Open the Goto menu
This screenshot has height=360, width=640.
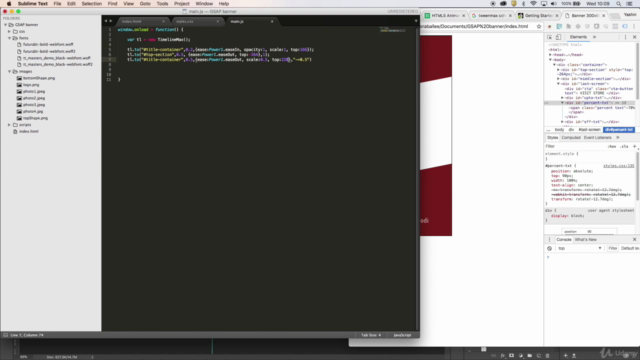point(145,4)
